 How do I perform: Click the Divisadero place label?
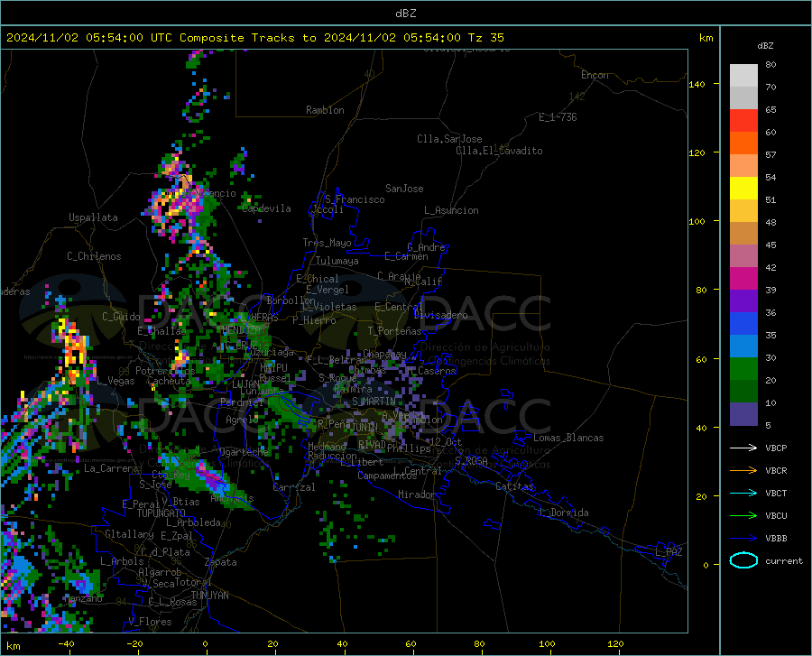[x=440, y=315]
